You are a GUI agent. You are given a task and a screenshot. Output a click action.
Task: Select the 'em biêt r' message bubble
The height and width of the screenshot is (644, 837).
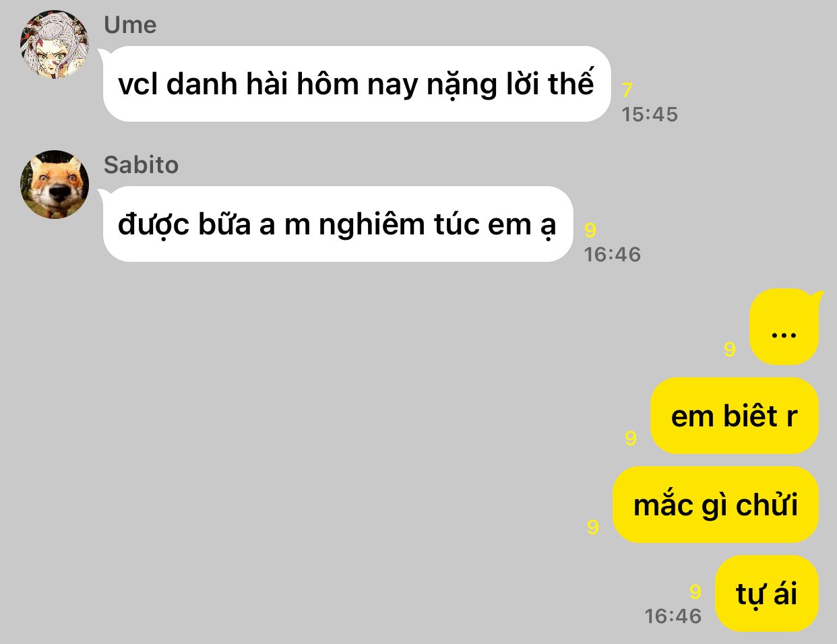734,416
